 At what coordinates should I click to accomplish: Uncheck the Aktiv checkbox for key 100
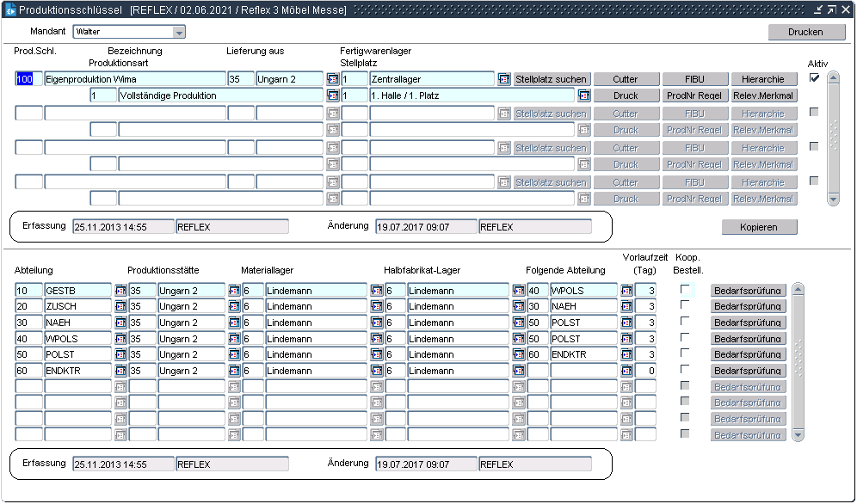pos(814,78)
